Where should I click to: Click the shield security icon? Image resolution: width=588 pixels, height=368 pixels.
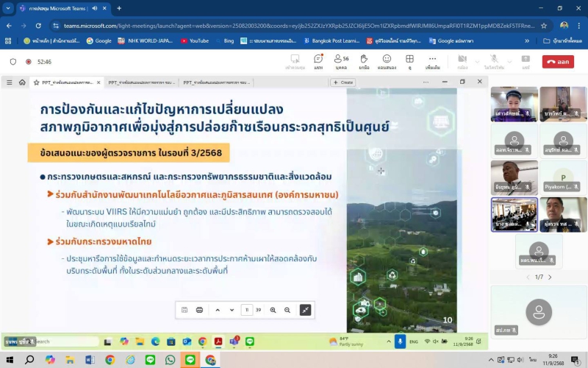[13, 62]
